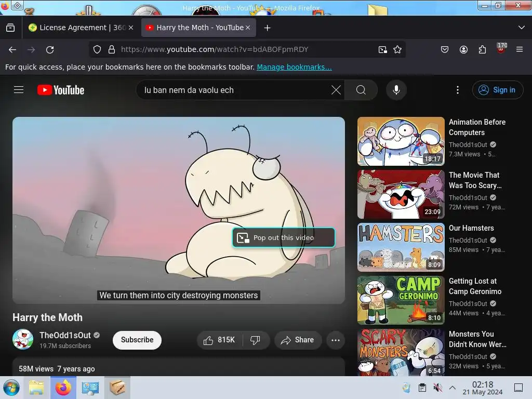Open YouTube settings three-dot menu
This screenshot has height=399, width=532.
457,90
